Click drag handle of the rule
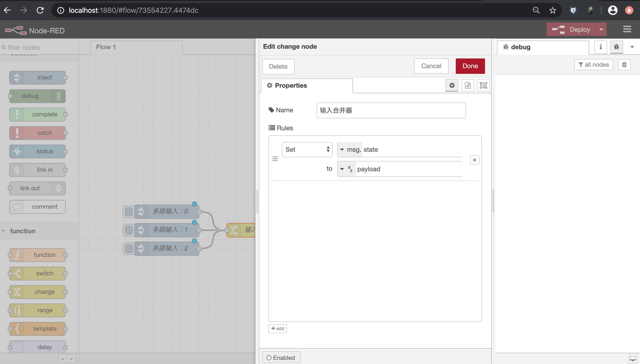Image resolution: width=640 pixels, height=364 pixels. click(x=275, y=159)
